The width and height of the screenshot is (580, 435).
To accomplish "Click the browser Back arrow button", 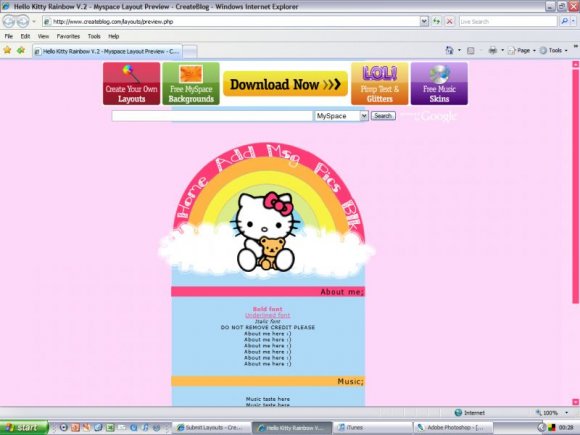I will pyautogui.click(x=9, y=21).
